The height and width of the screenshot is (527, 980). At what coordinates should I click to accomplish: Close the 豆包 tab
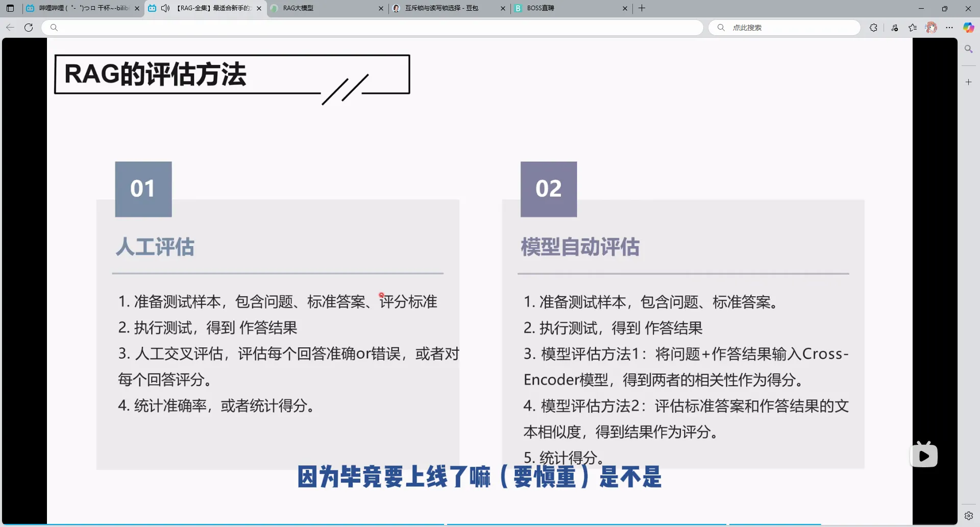[x=503, y=8]
